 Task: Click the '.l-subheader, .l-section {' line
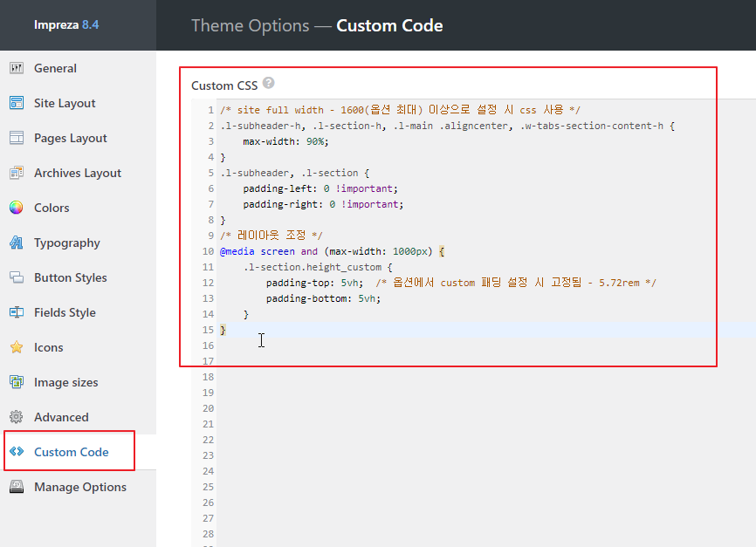click(294, 173)
